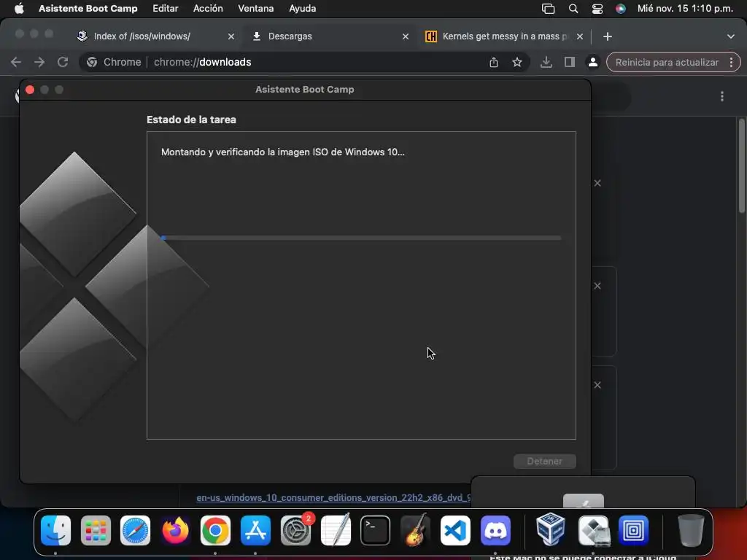The image size is (747, 560).
Task: Go back in Chrome
Action: click(16, 63)
